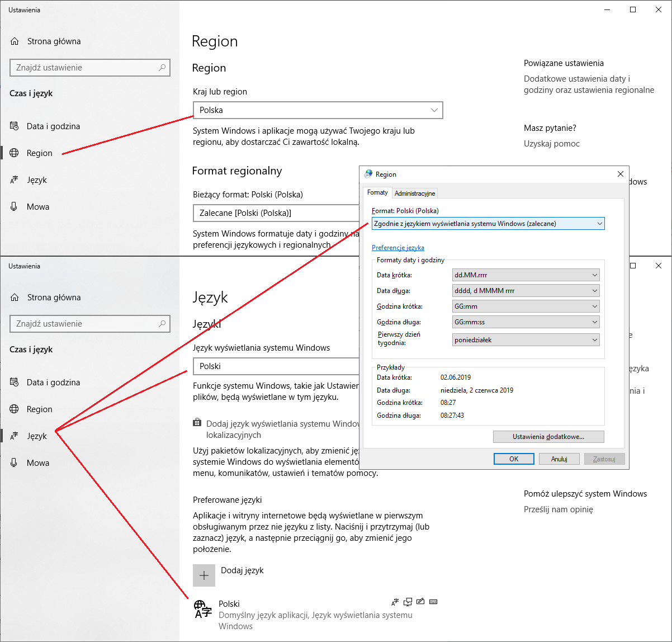Screen dimensions: 672x642
Task: Click the example short date '02.06.2019'
Action: [x=456, y=377]
